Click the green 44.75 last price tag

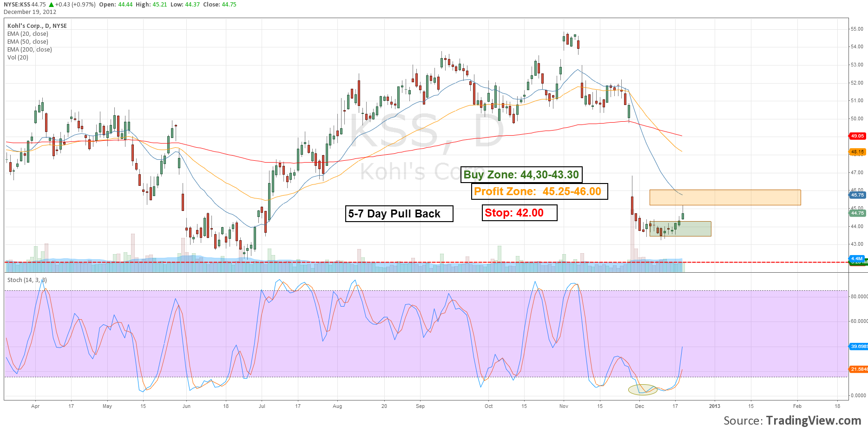tap(857, 213)
